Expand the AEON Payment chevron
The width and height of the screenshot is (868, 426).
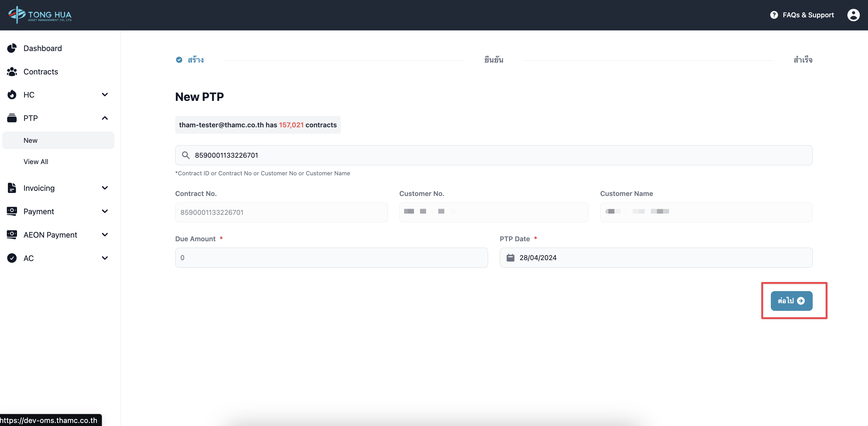click(105, 235)
